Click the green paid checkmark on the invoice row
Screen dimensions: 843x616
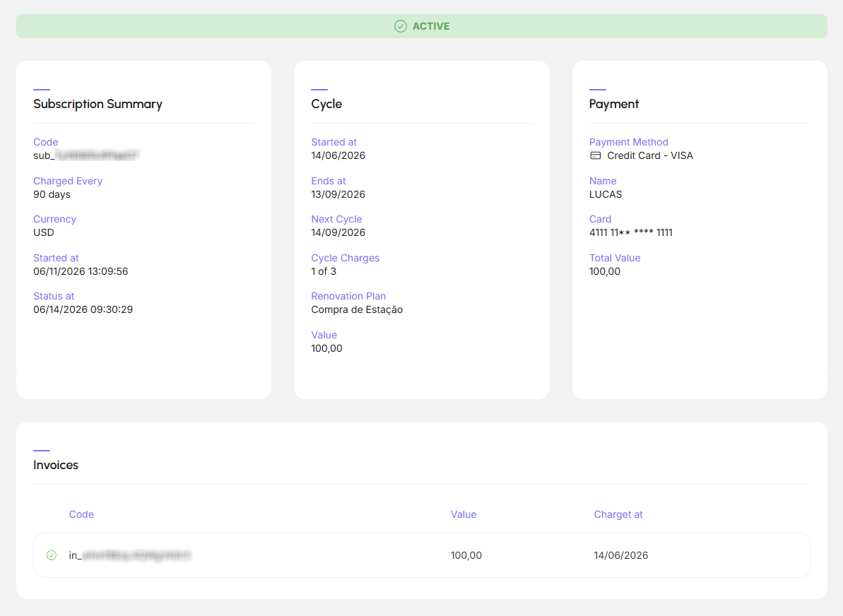coord(52,555)
